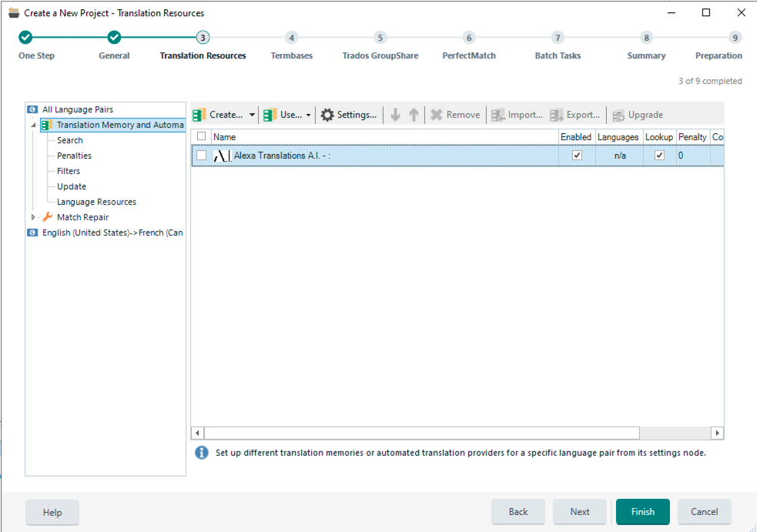Image resolution: width=757 pixels, height=532 pixels.
Task: Click the Back button
Action: 518,512
